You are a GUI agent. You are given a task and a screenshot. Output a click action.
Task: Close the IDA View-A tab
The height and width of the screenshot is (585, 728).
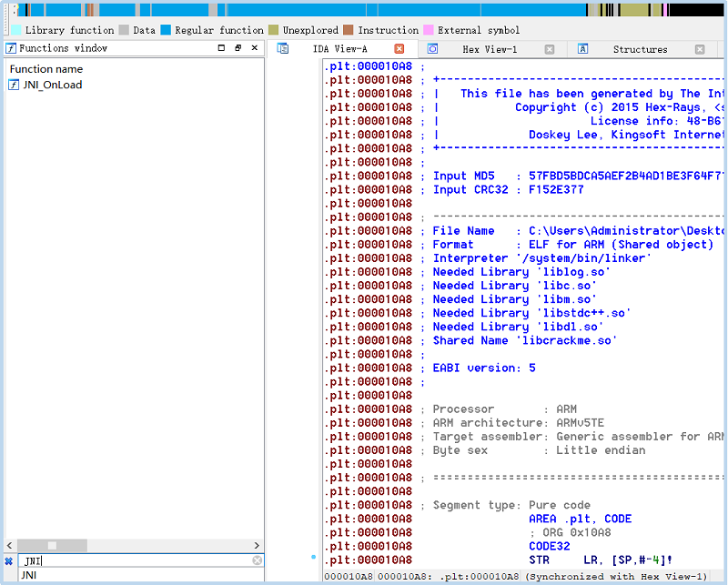[x=399, y=49]
